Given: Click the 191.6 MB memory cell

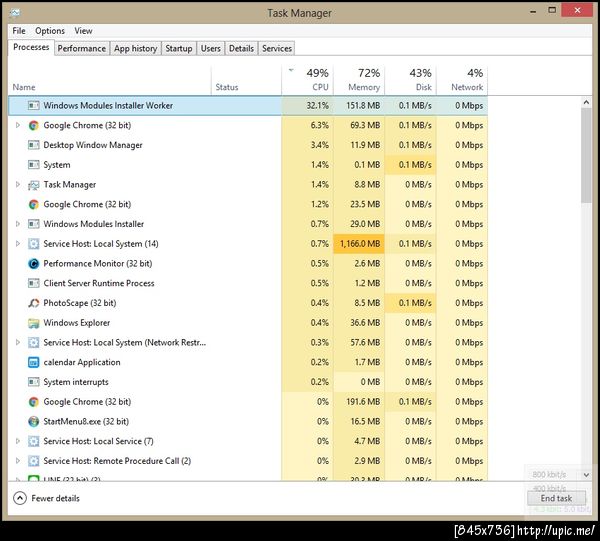Looking at the screenshot, I should point(359,402).
